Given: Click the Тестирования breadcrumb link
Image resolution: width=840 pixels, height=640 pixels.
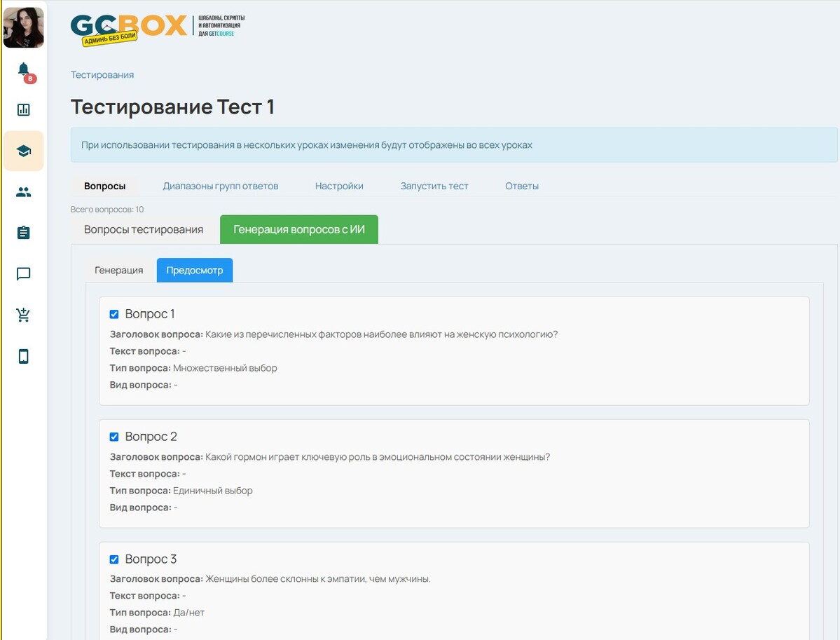Looking at the screenshot, I should [x=102, y=75].
